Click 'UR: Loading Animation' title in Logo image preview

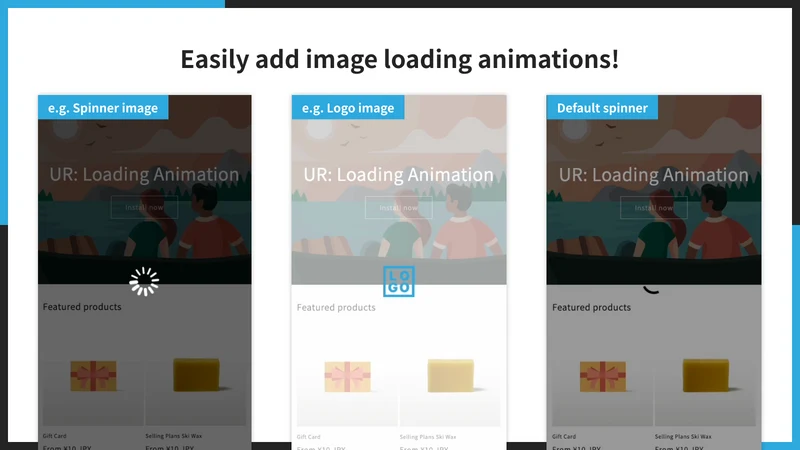click(398, 174)
